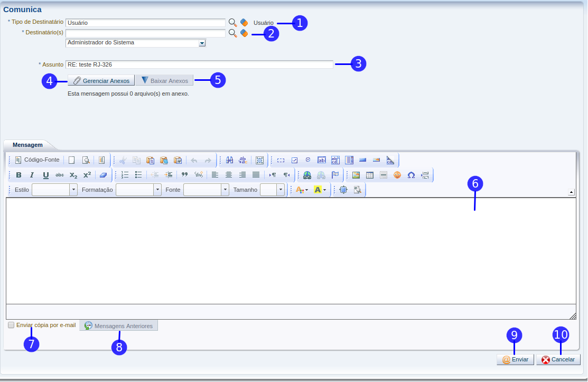Switch to the Mensagem tab
This screenshot has width=588, height=382.
pos(27,145)
